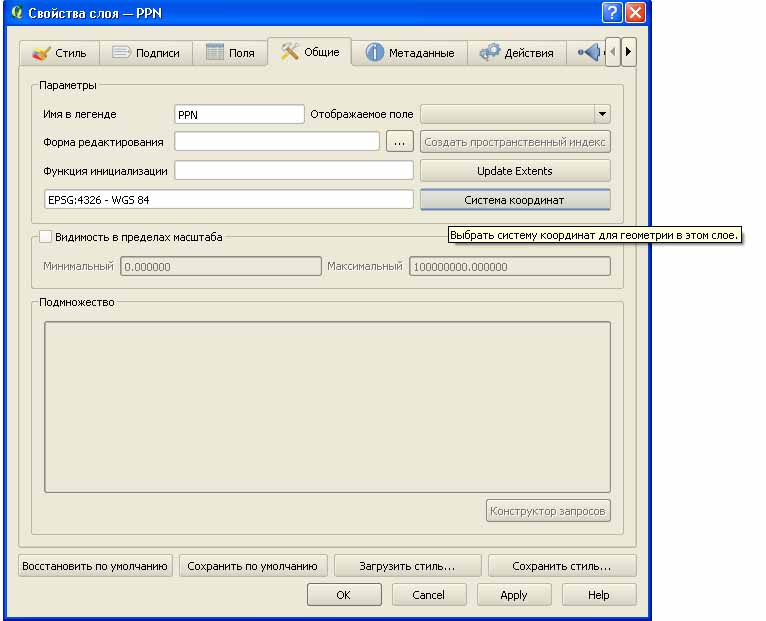Click Сохранить стиль... button
This screenshot has width=766, height=621.
pos(561,566)
